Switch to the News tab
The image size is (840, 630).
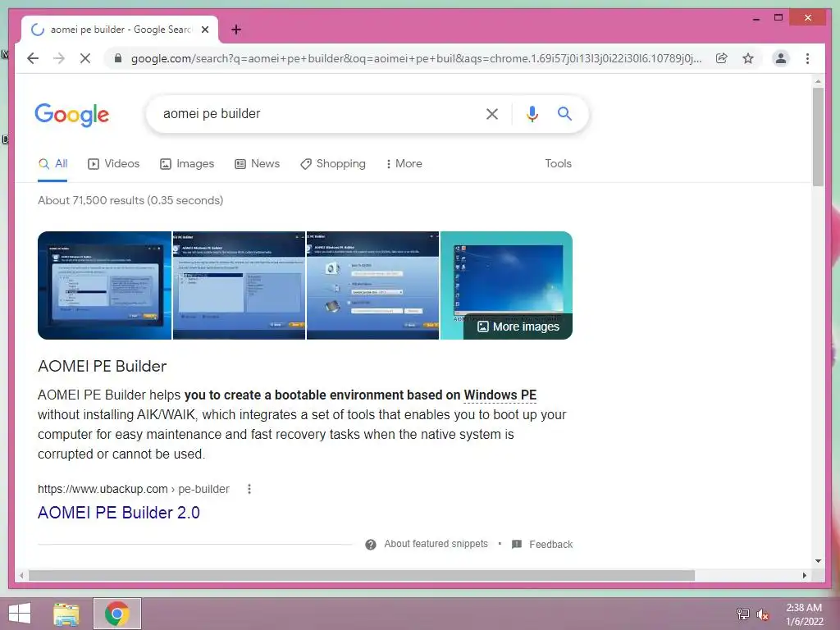point(257,164)
